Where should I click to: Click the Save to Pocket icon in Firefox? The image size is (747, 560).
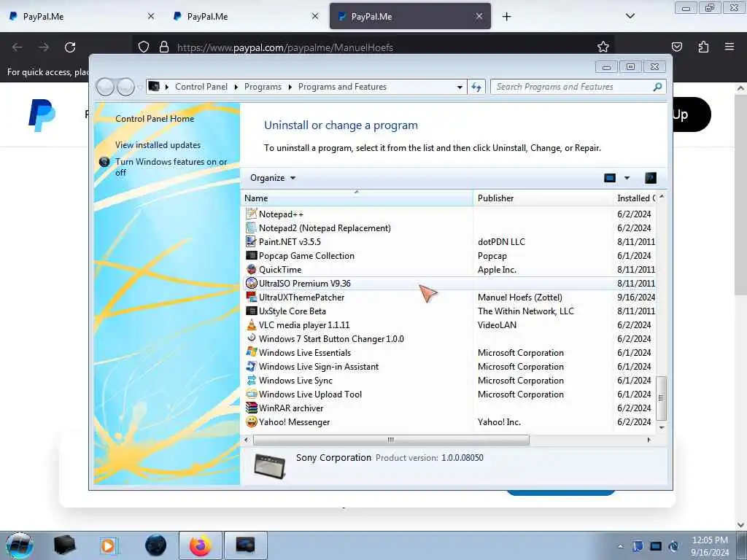[676, 47]
